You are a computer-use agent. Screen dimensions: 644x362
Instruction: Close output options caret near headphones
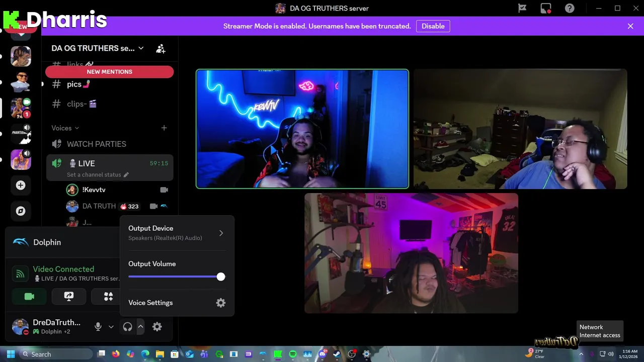pos(140,327)
